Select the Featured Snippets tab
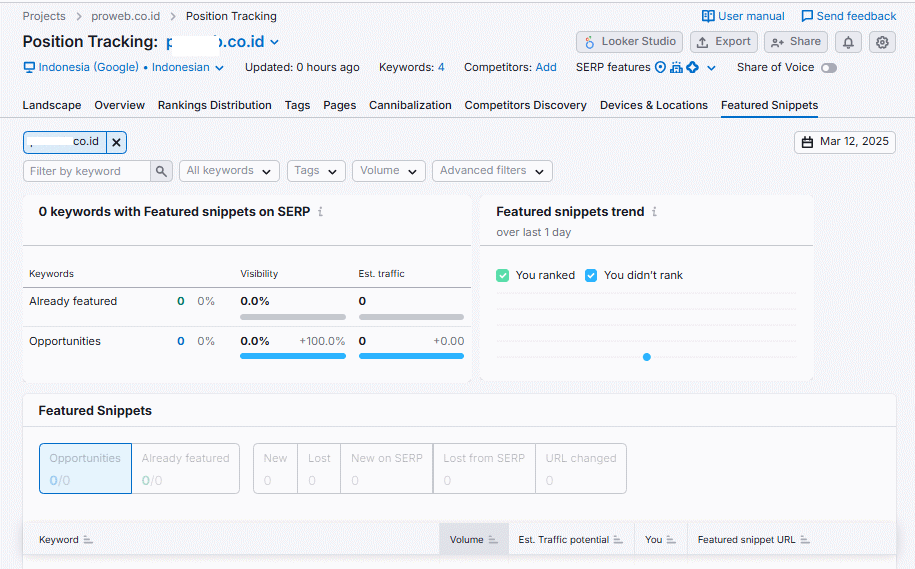 coord(769,105)
